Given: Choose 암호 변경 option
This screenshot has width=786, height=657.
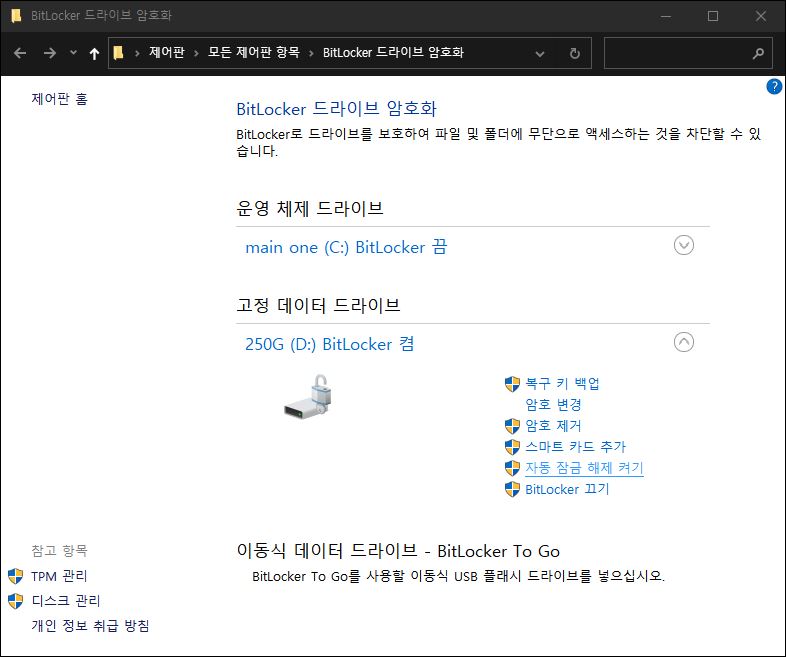Looking at the screenshot, I should 553,404.
